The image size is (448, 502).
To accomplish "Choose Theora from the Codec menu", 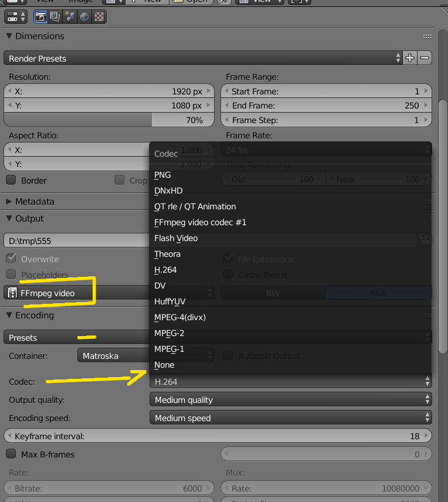I will coord(290,254).
